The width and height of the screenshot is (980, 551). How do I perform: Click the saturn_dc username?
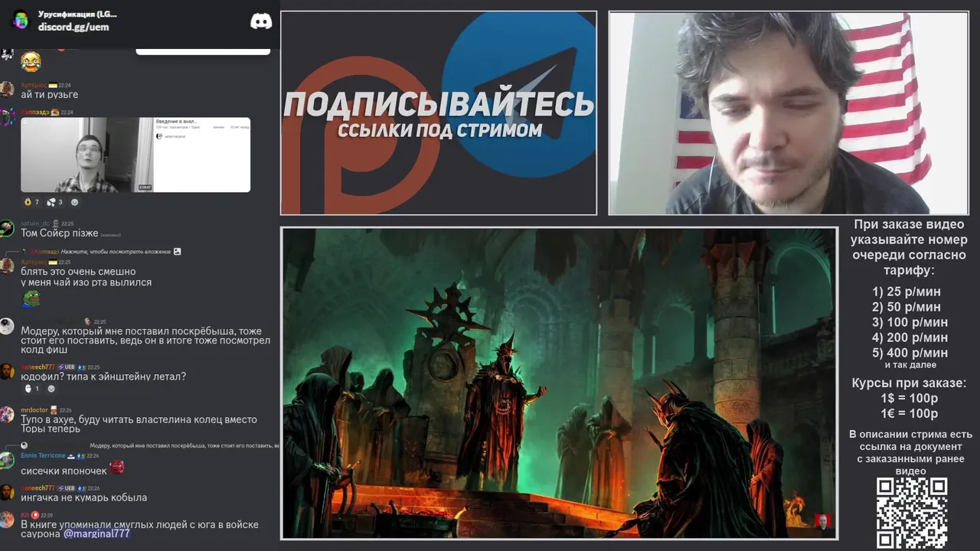click(x=34, y=223)
